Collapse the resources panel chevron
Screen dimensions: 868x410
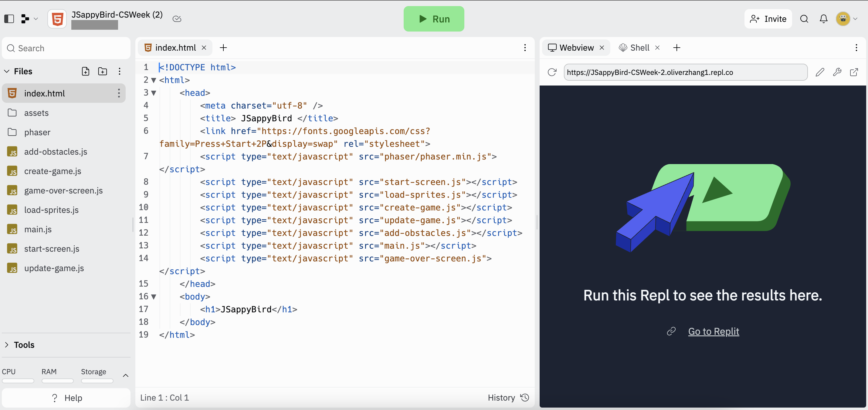[126, 375]
